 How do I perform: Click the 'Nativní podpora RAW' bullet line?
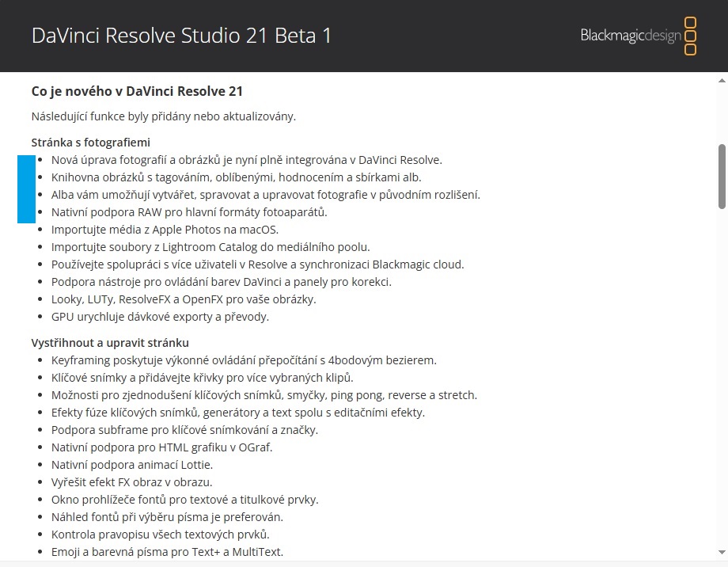pos(189,212)
